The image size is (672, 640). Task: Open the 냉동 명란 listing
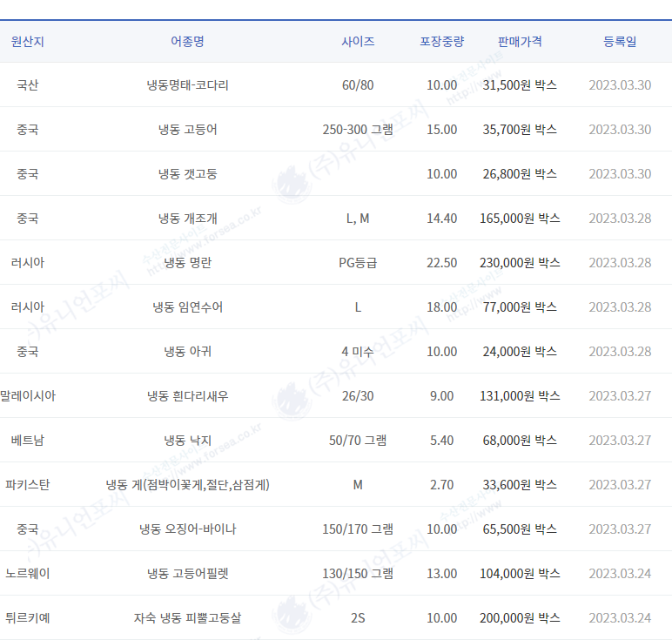click(187, 263)
